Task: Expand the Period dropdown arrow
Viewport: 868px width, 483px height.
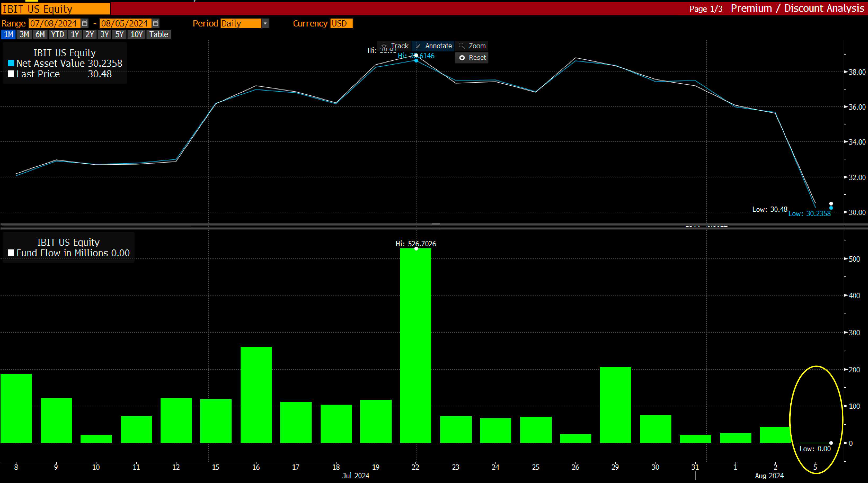Action: click(x=265, y=23)
